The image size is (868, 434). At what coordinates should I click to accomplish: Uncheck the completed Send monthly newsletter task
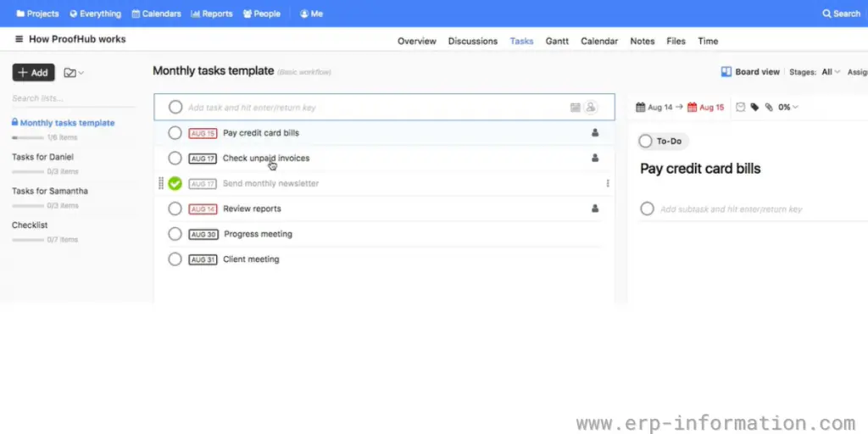tap(175, 183)
